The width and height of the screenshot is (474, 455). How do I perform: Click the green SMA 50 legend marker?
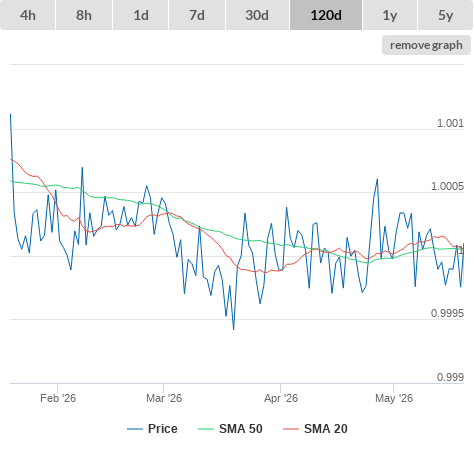(x=206, y=429)
